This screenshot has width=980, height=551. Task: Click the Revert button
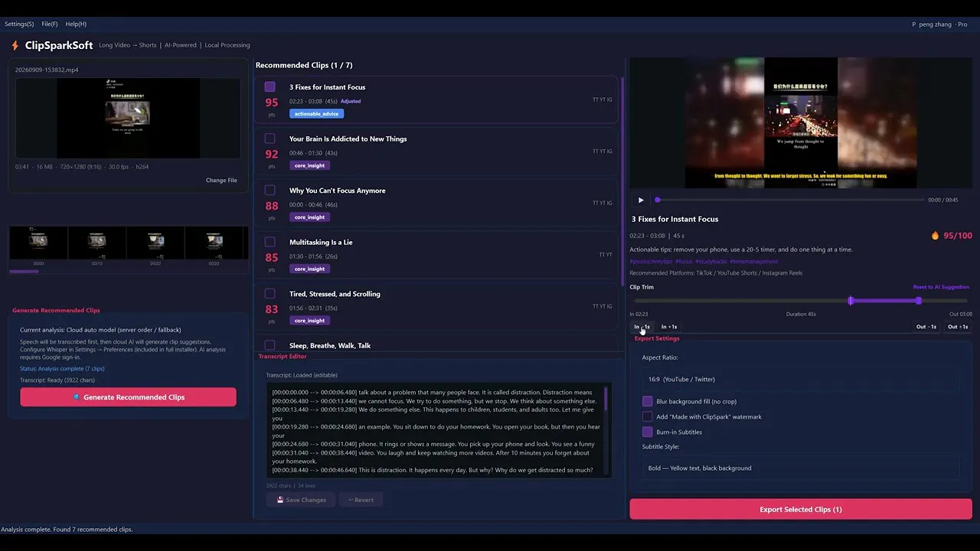[x=361, y=500]
